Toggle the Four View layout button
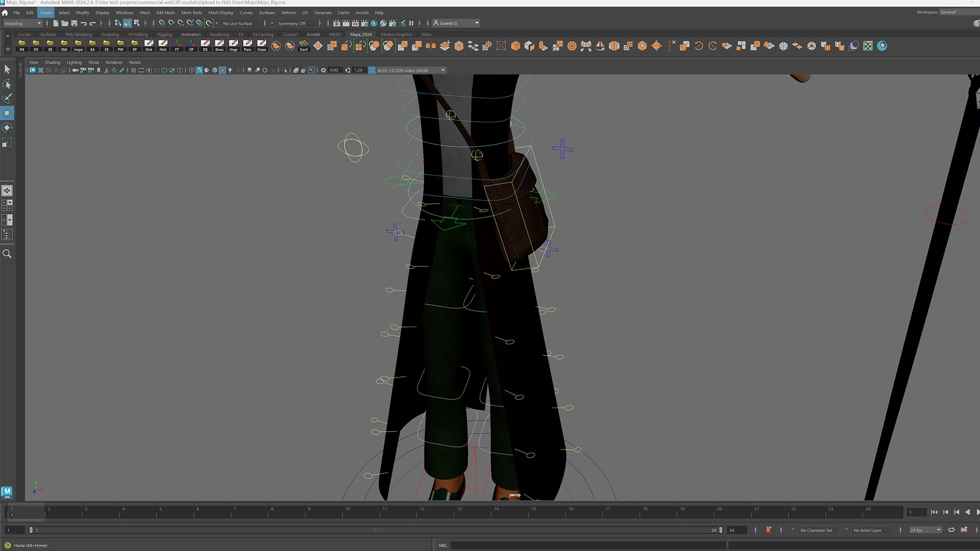This screenshot has width=980, height=551. [7, 205]
